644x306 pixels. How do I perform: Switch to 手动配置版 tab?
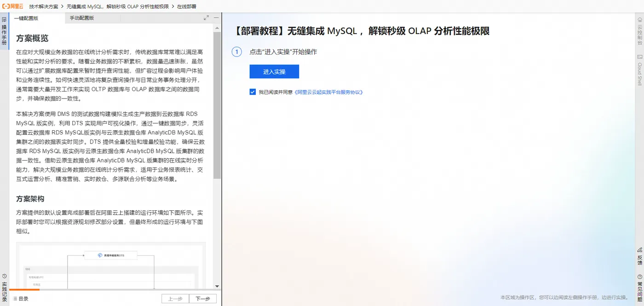point(82,18)
